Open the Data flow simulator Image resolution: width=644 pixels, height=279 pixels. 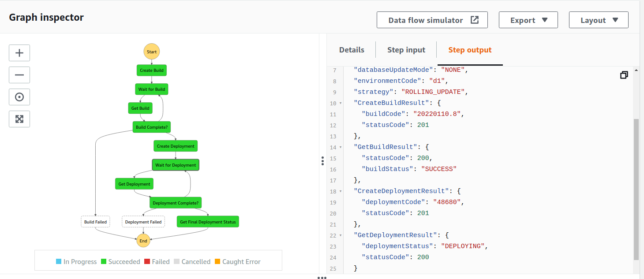tap(425, 20)
